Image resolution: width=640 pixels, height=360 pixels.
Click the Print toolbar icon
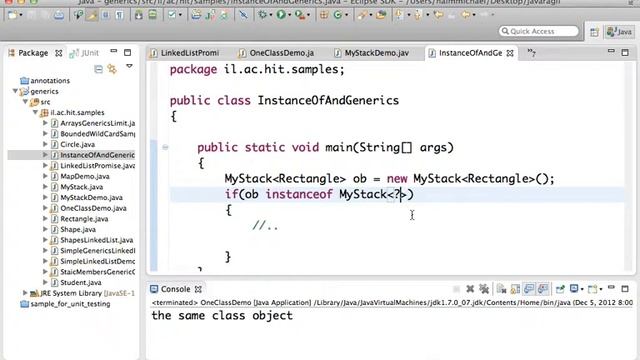(x=59, y=15)
